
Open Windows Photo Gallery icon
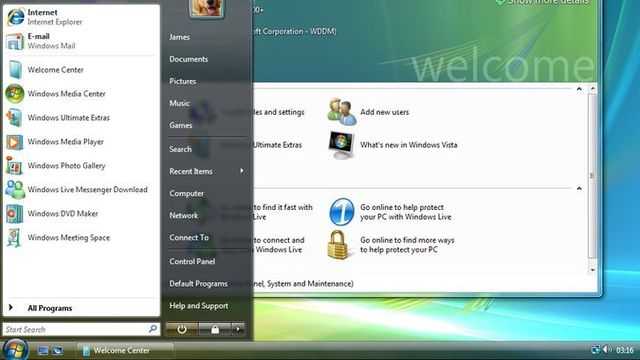[x=14, y=166]
